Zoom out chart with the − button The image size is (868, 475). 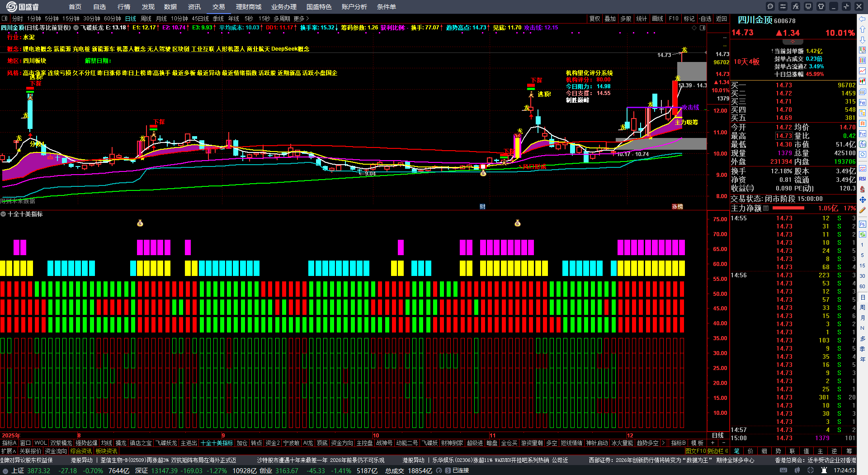click(723, 443)
